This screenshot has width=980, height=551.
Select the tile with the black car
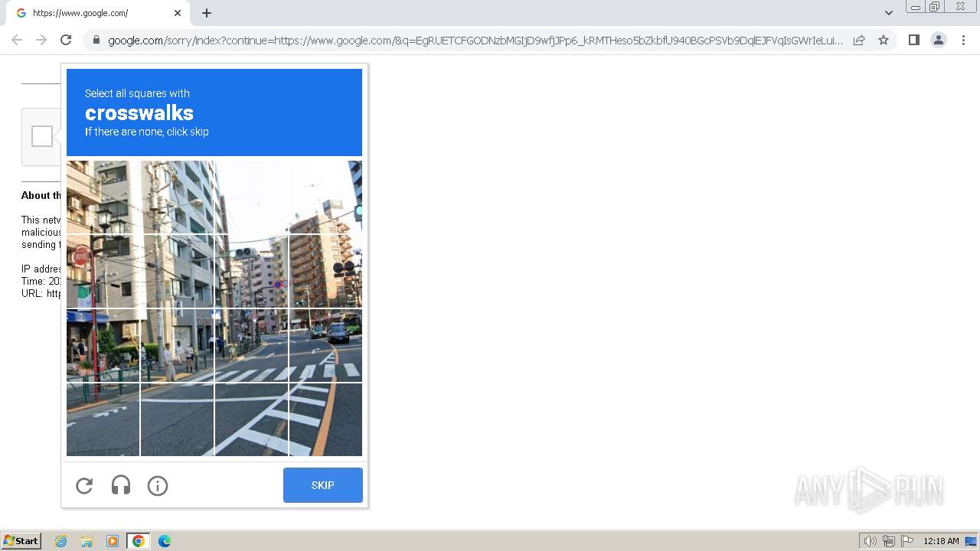point(325,345)
